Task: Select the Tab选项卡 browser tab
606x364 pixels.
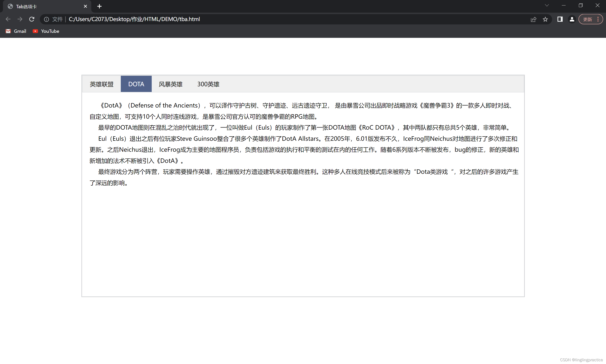Action: tap(47, 6)
